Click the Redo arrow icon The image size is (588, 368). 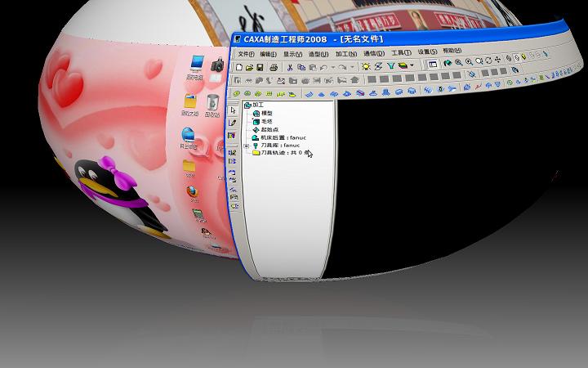pos(342,67)
